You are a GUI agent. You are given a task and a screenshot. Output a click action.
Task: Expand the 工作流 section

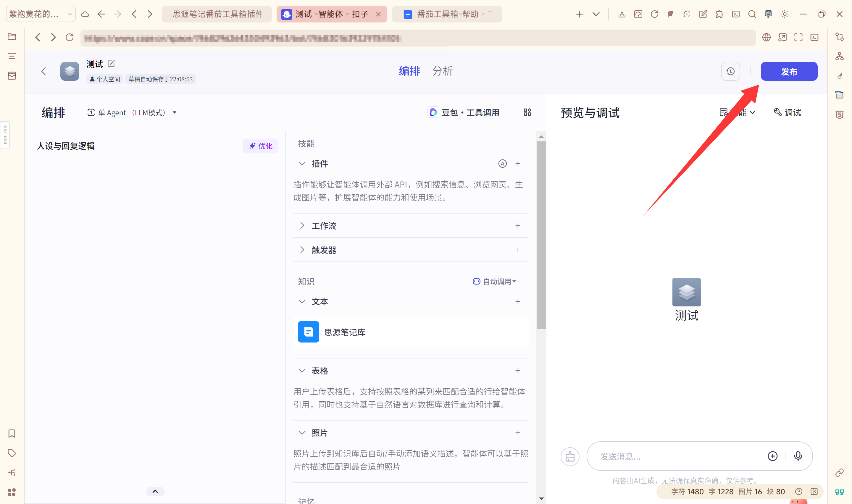pos(302,226)
